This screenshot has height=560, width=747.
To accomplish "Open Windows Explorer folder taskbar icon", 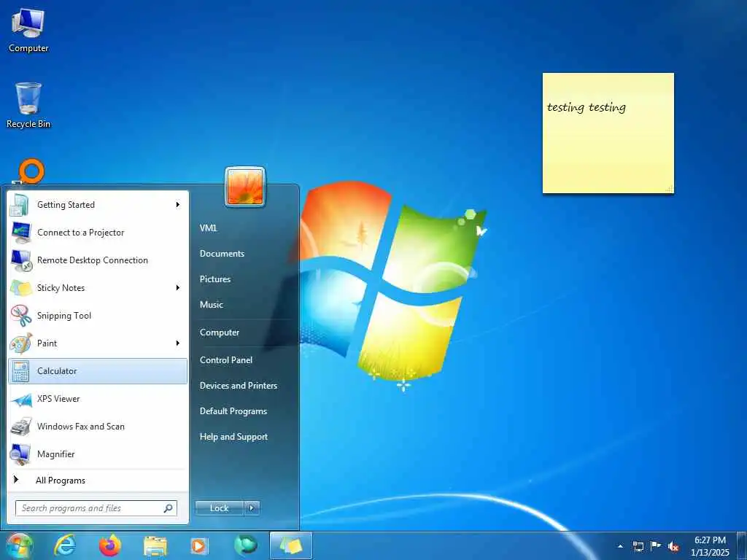I will tap(155, 546).
